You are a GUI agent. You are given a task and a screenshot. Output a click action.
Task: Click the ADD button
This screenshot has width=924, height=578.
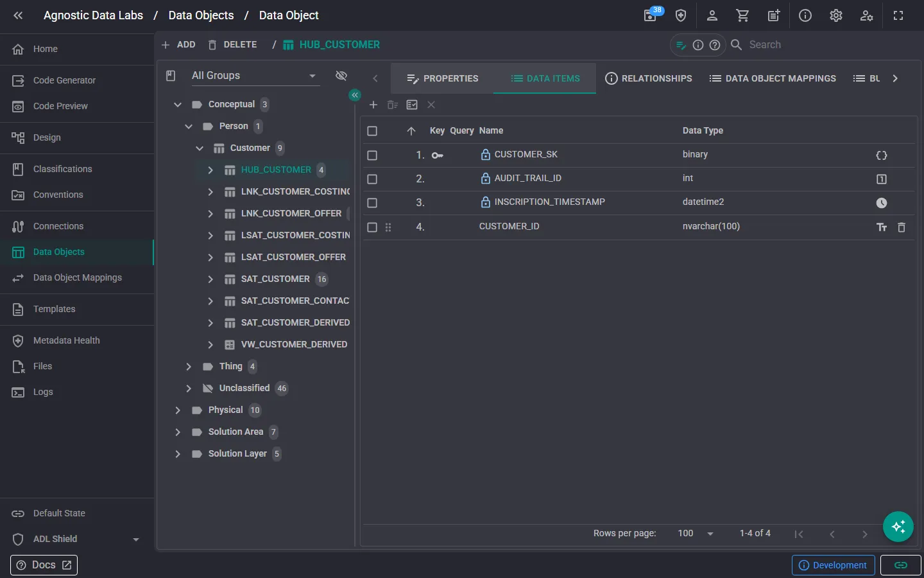click(178, 45)
